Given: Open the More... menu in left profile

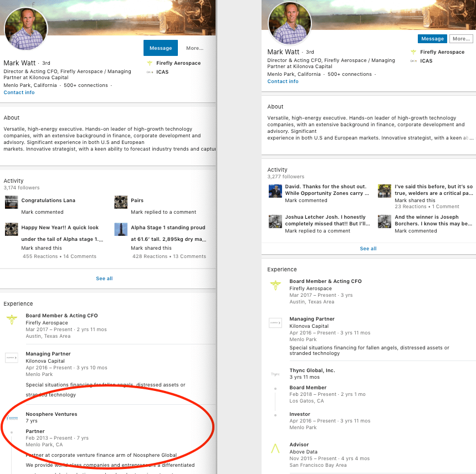Looking at the screenshot, I should (x=195, y=48).
